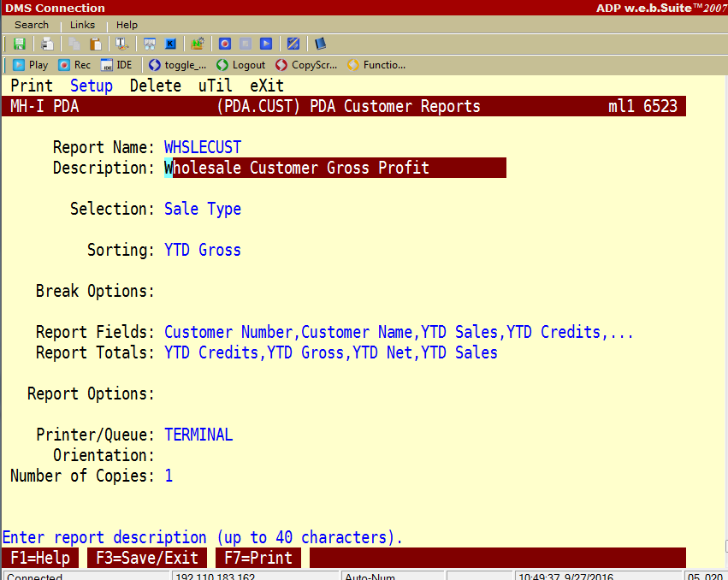Viewport: 728px width, 580px height.
Task: Open the Search menu
Action: click(32, 25)
